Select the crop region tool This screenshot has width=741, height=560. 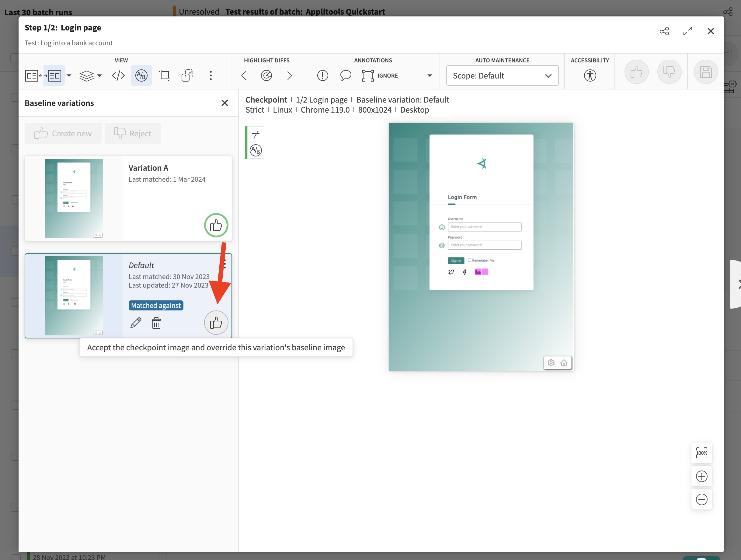tap(164, 75)
